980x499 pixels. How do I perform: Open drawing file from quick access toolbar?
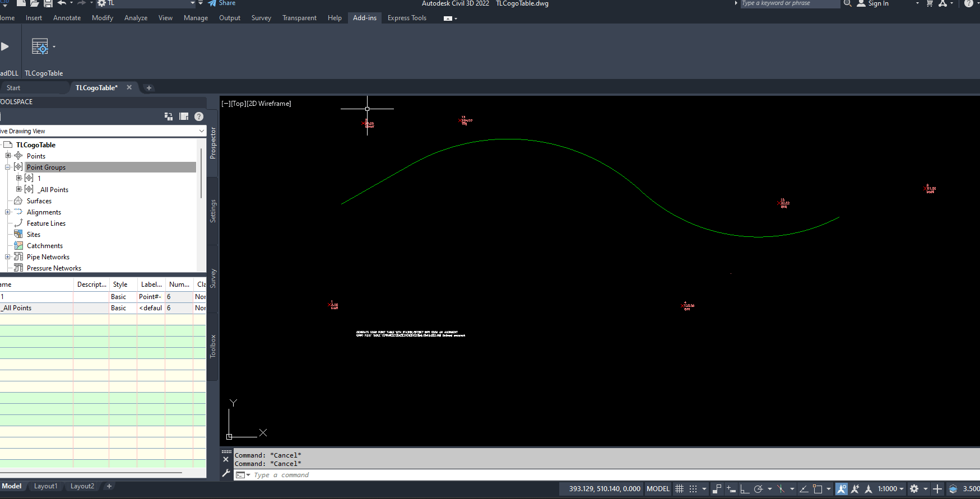tap(34, 3)
